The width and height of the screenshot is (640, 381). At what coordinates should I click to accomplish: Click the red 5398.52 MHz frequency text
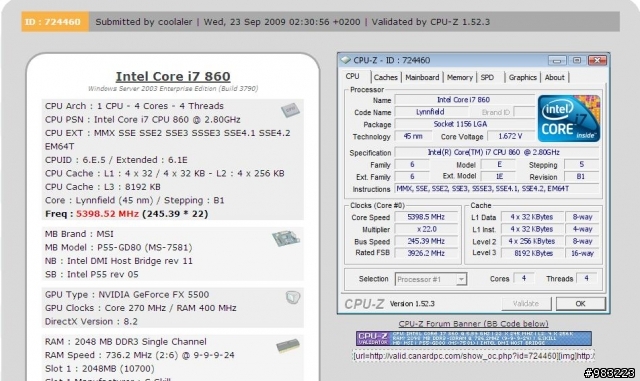107,214
